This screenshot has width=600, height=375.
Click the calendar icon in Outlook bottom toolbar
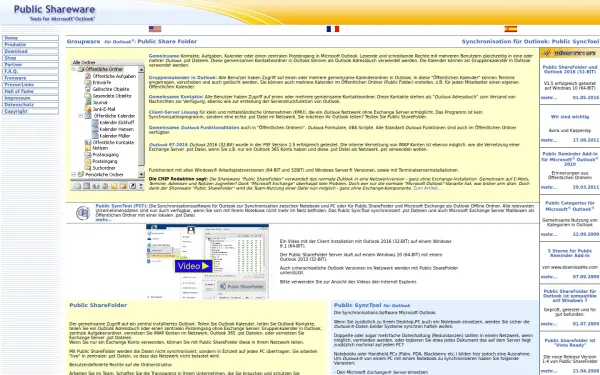pos(86,186)
